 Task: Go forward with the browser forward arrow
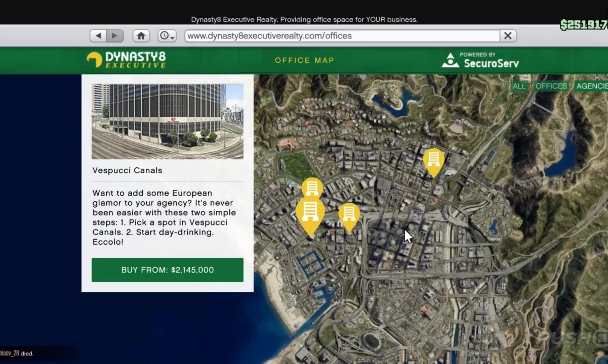click(x=115, y=36)
